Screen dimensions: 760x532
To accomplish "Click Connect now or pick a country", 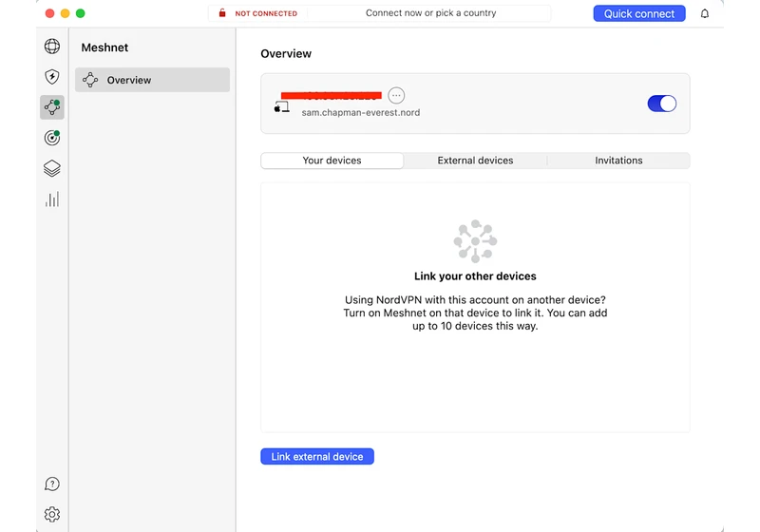I will [431, 13].
